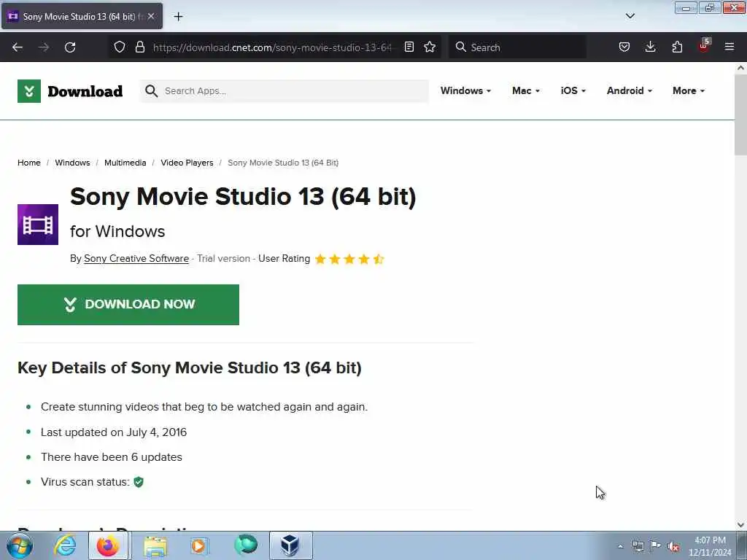Focus the Search Apps input field
The height and width of the screenshot is (560, 747).
click(x=285, y=91)
